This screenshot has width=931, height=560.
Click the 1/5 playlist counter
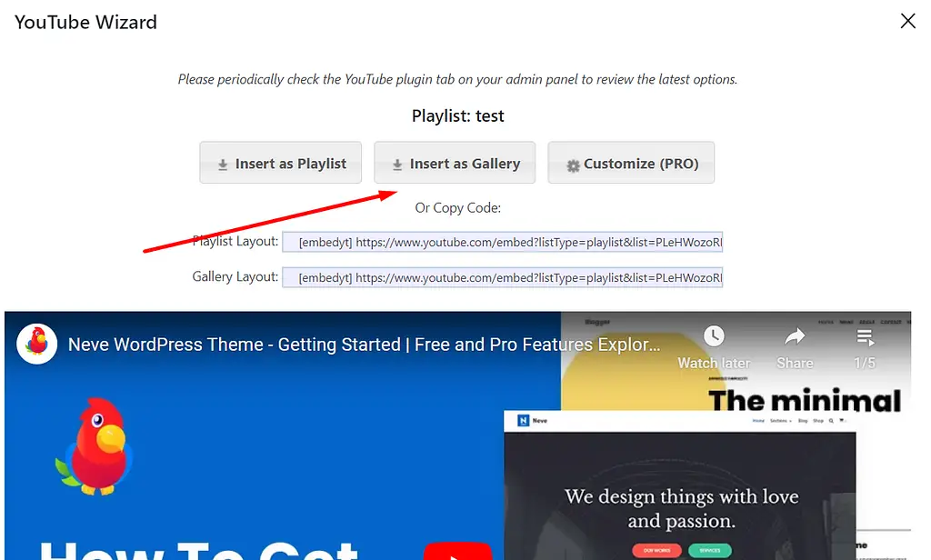865,363
